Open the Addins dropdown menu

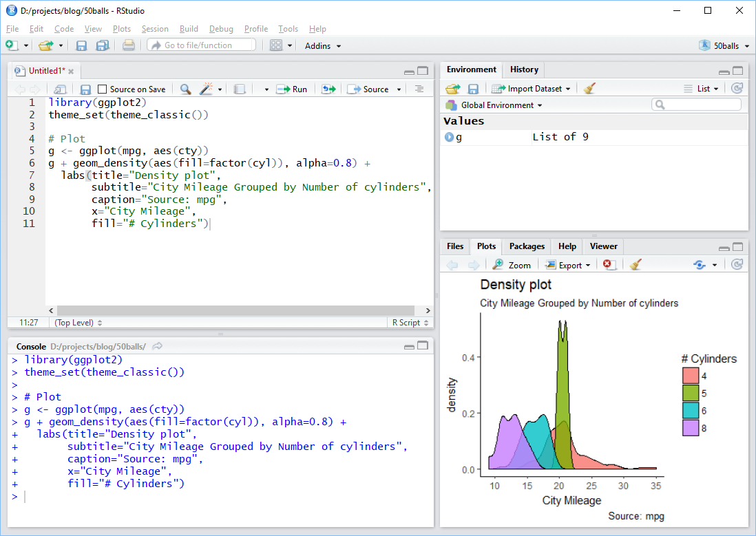[323, 45]
